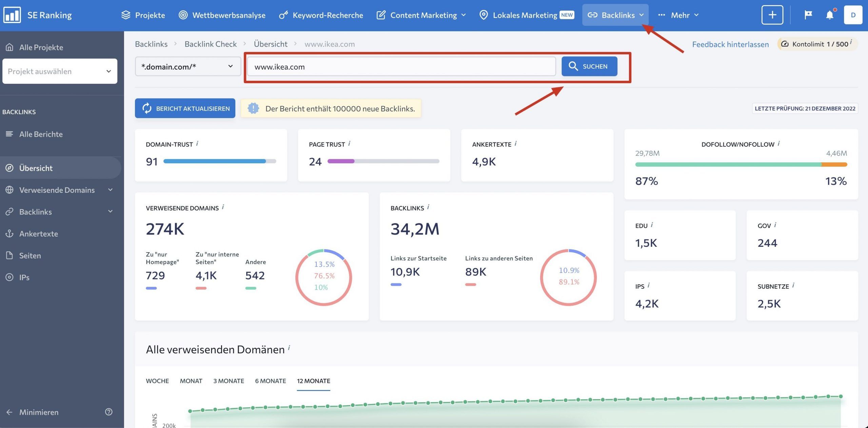Viewport: 868px width, 428px height.
Task: Click the Page Trust progress bar
Action: (383, 161)
